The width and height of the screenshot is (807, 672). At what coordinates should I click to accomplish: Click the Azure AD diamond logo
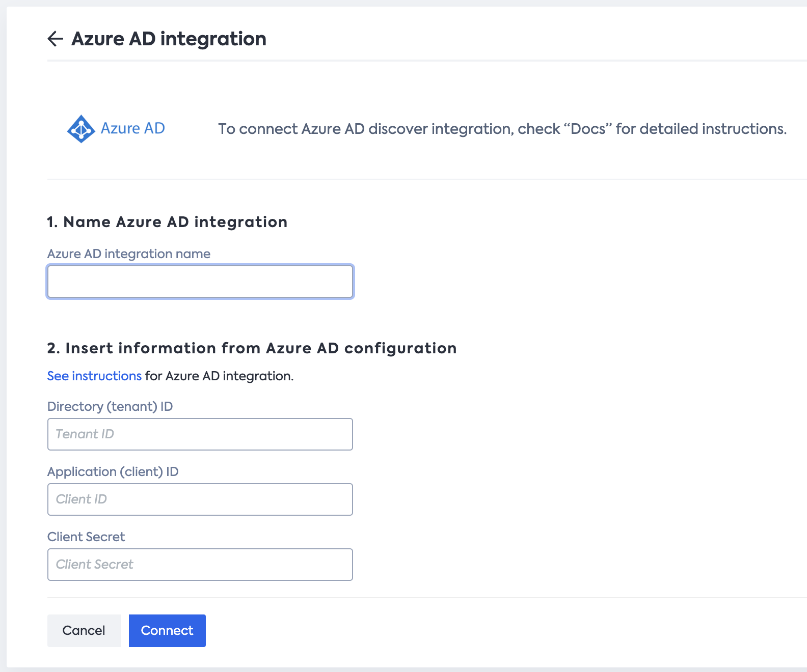tap(81, 129)
